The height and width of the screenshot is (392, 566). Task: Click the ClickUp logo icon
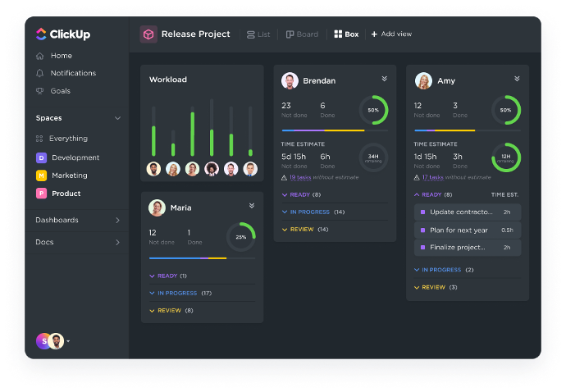41,34
